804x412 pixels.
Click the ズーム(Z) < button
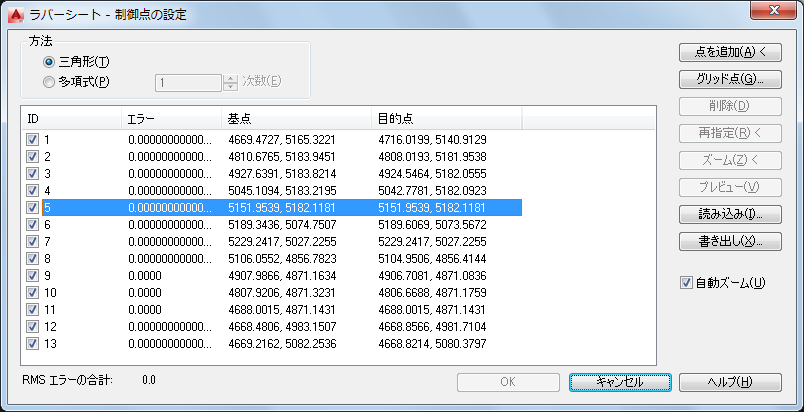coord(730,160)
